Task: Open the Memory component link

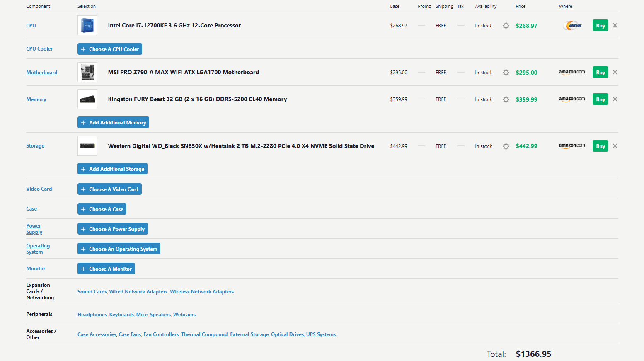Action: click(x=36, y=99)
